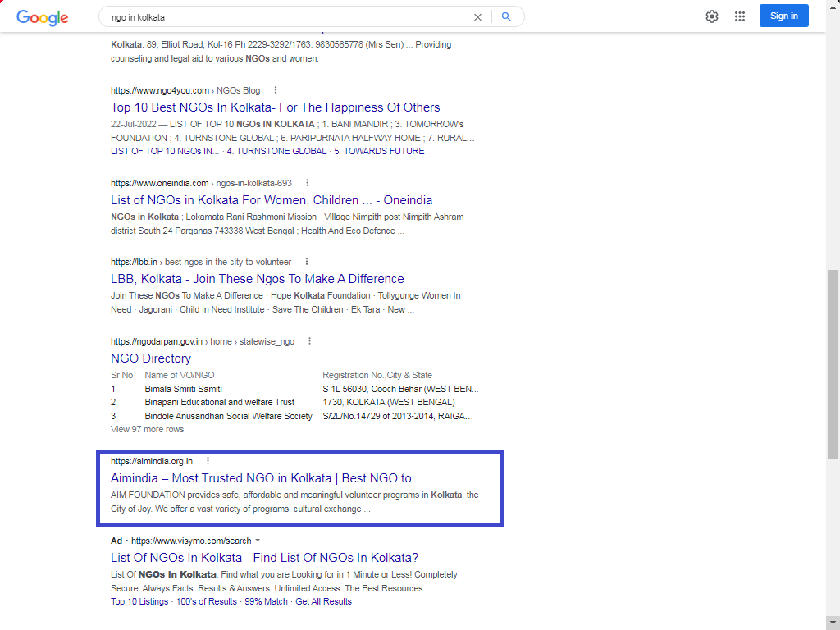This screenshot has width=840, height=630.
Task: Click the 'Name of VO/NGO' column header
Action: click(180, 375)
